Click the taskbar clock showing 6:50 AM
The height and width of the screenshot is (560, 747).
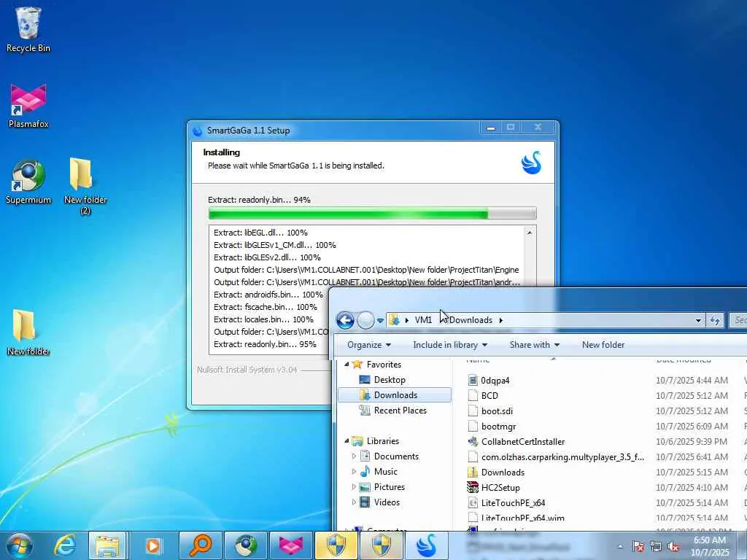tap(709, 546)
